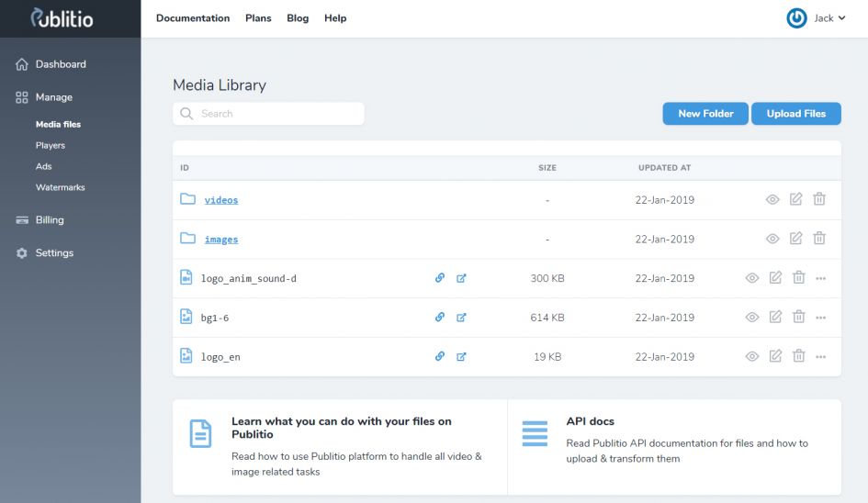Click the Billing card icon in sidebar

pyautogui.click(x=22, y=220)
